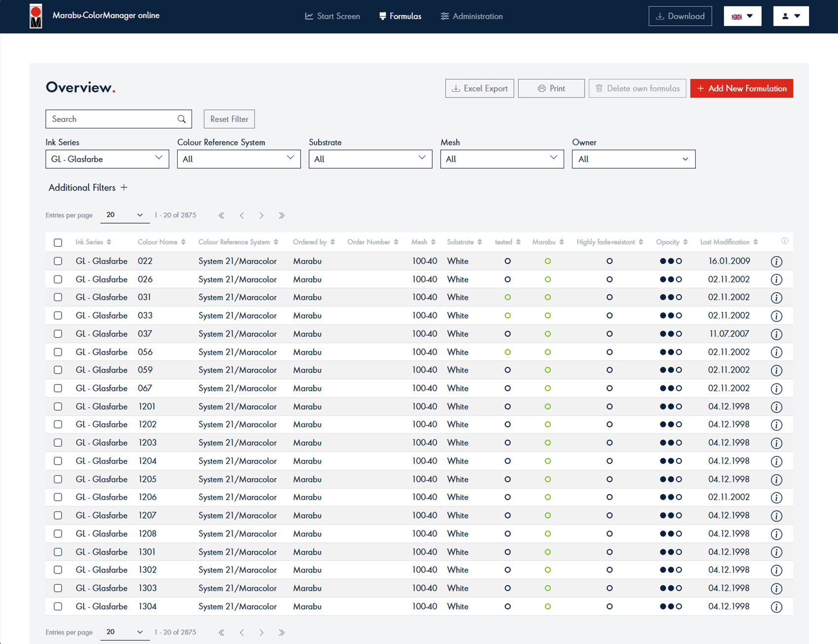The height and width of the screenshot is (644, 838).
Task: Open the Ink Series GL - Glasfarbe dropdown
Action: point(107,159)
